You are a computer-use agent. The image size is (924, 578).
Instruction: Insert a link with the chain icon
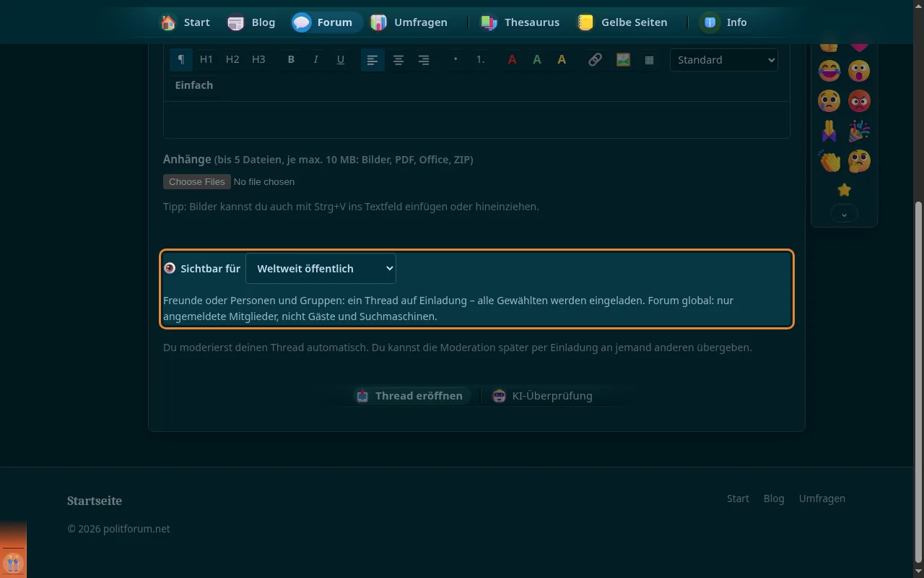(x=595, y=60)
